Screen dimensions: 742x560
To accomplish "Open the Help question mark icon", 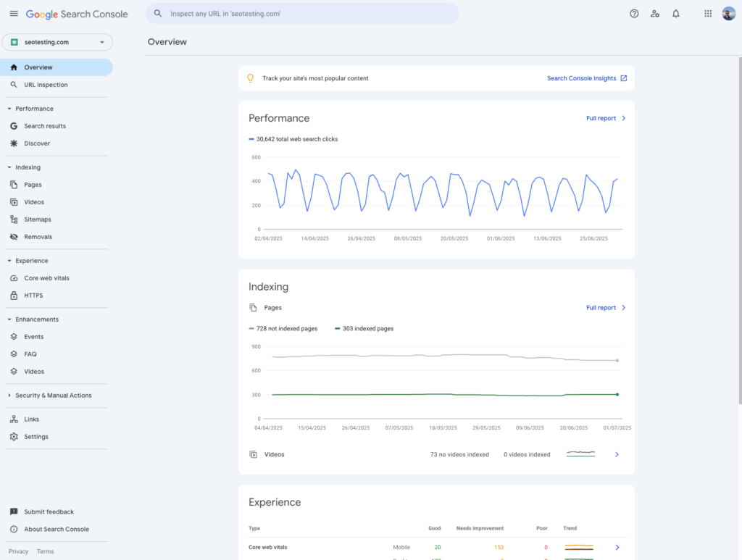I will 634,14.
